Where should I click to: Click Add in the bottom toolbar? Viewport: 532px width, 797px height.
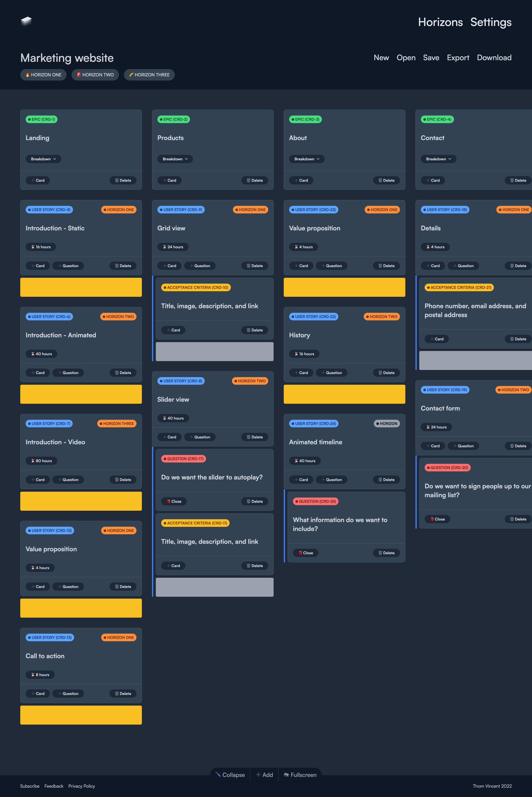click(264, 775)
